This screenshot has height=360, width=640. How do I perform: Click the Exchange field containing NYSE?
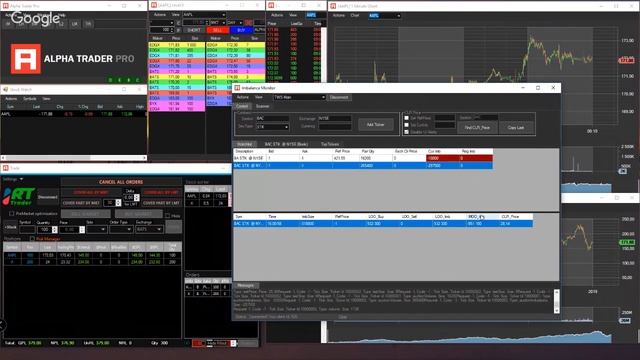(334, 118)
